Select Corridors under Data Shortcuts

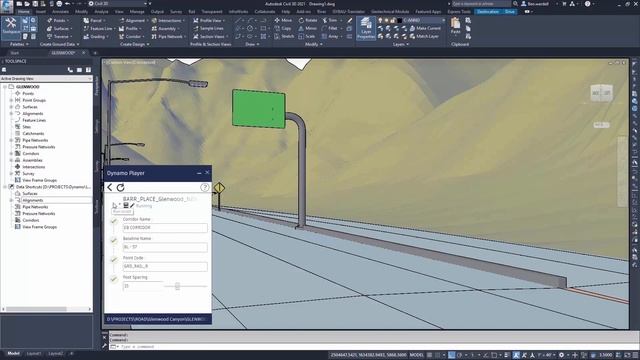pyautogui.click(x=31, y=220)
